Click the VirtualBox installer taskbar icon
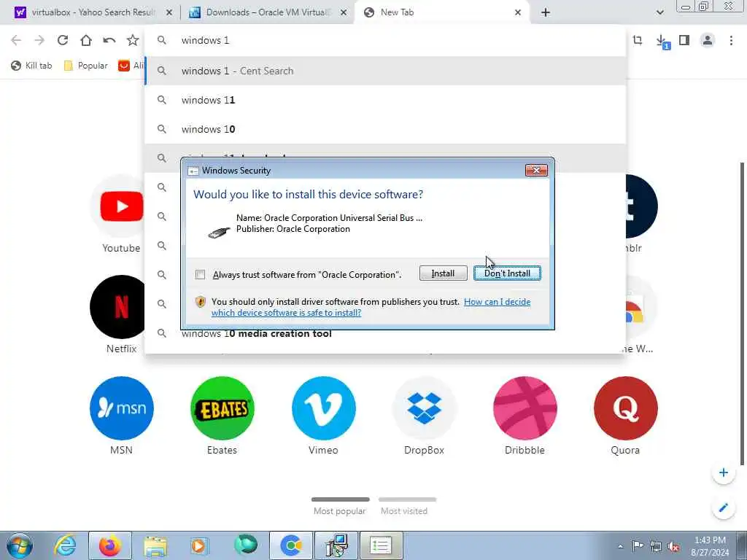747x560 pixels. (337, 545)
